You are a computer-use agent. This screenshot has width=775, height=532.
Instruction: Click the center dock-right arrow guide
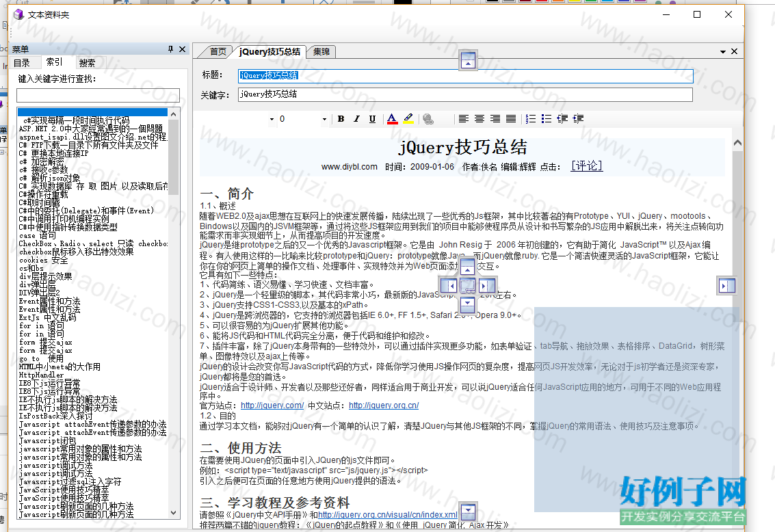(x=486, y=286)
